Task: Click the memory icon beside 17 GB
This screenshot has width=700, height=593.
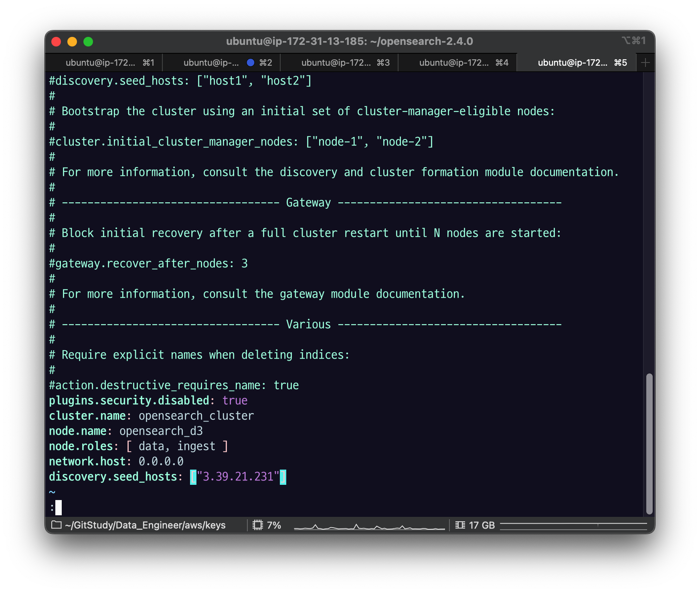Action: click(460, 525)
